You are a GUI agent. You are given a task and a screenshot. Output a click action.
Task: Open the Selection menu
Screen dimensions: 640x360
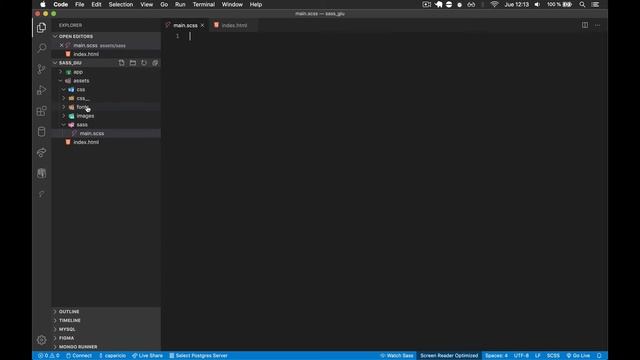click(x=121, y=4)
